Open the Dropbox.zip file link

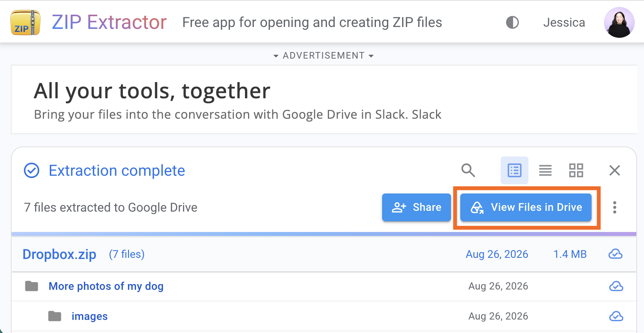point(59,254)
